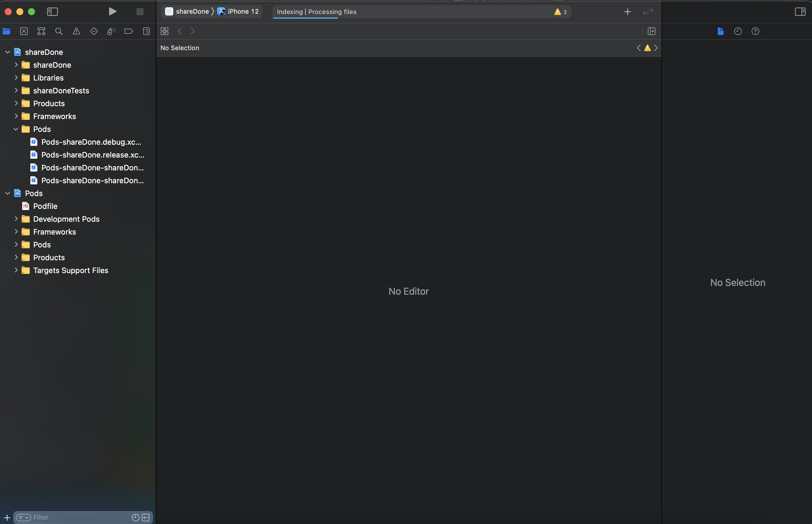Open the Quick Help inspector
The image size is (812, 524).
point(755,31)
